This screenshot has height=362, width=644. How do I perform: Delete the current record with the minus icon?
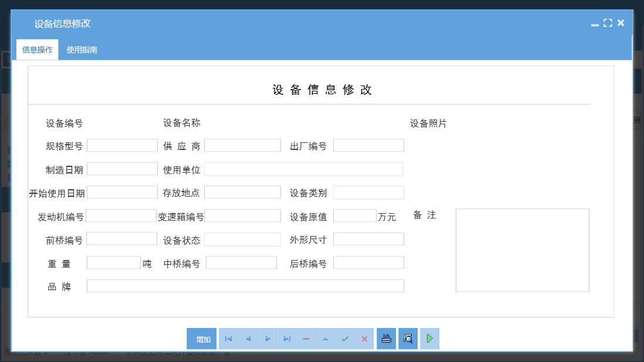(x=306, y=339)
